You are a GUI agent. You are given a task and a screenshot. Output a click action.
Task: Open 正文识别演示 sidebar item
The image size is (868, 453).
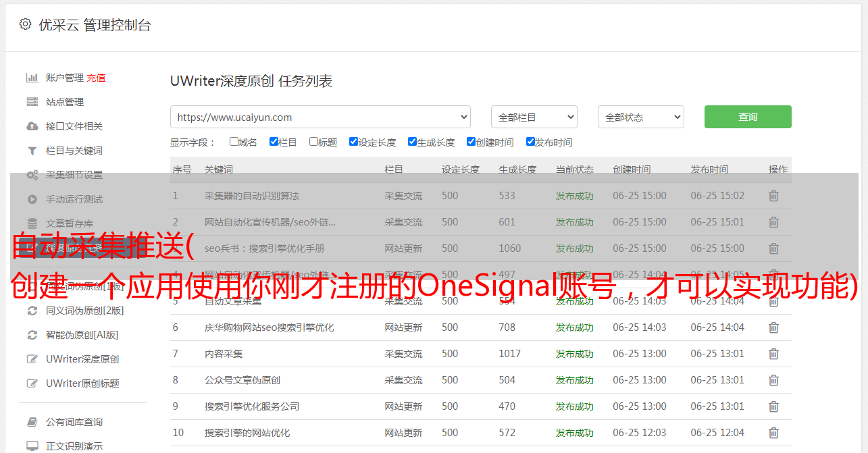coord(74,446)
